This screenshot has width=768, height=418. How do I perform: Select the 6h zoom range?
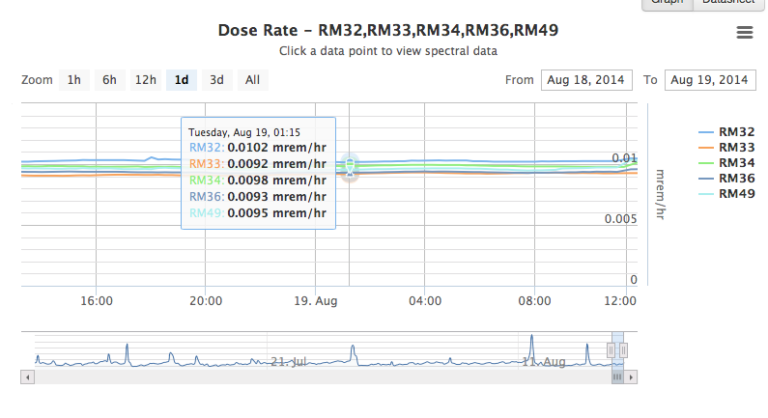(x=109, y=80)
